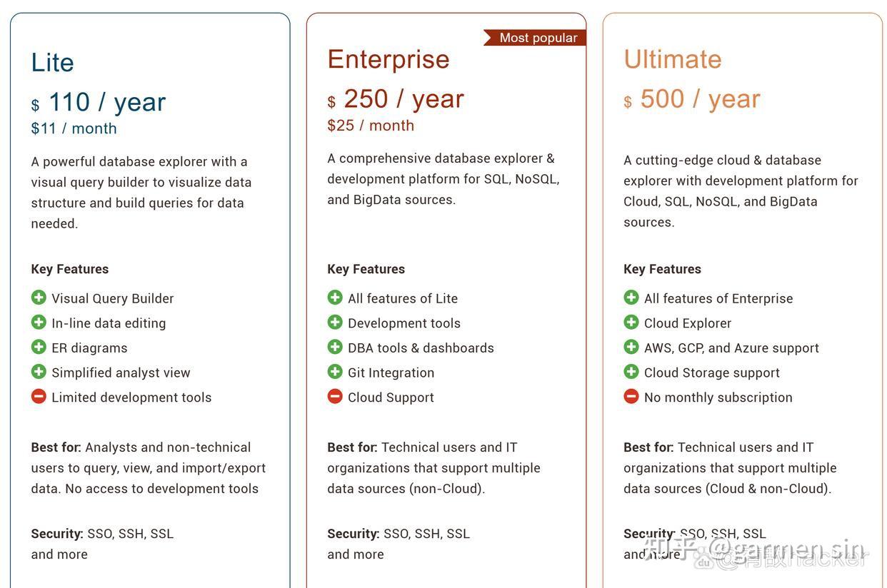This screenshot has height=588, width=887.
Task: Click the AWS, GCP, and Azure support item
Action: click(731, 348)
